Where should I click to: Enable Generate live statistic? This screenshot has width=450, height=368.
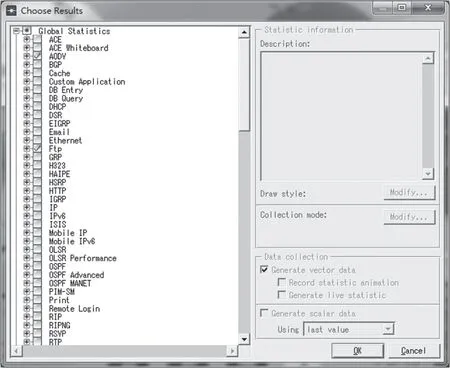pyautogui.click(x=282, y=295)
